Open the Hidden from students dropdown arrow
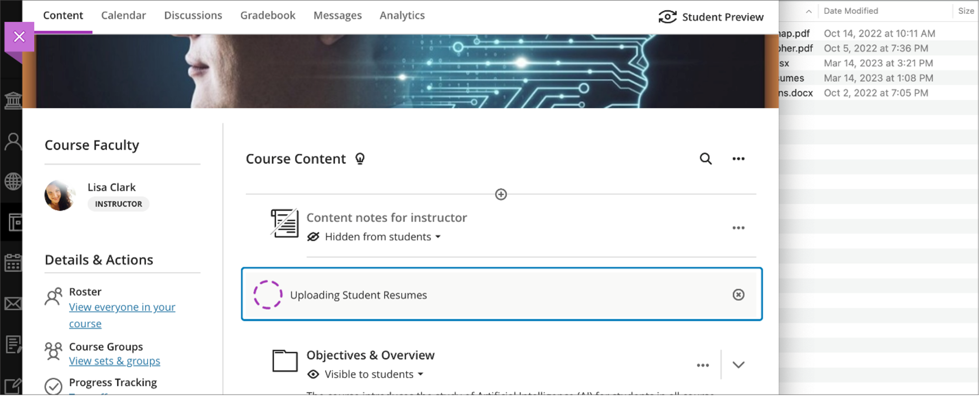This screenshot has height=396, width=980. 438,237
